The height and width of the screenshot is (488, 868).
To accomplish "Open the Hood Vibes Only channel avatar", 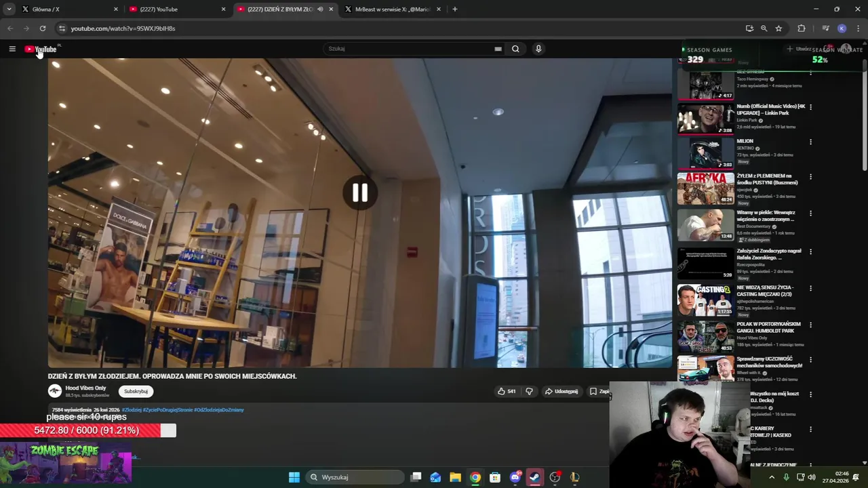I will coord(55,391).
